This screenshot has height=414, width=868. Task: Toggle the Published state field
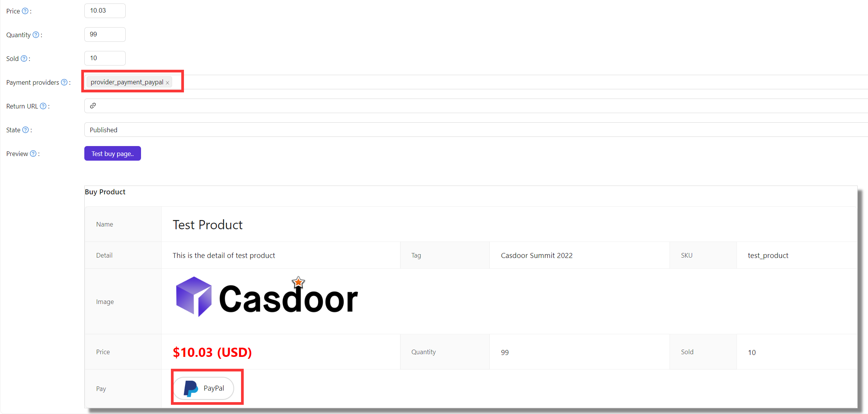[x=103, y=130]
